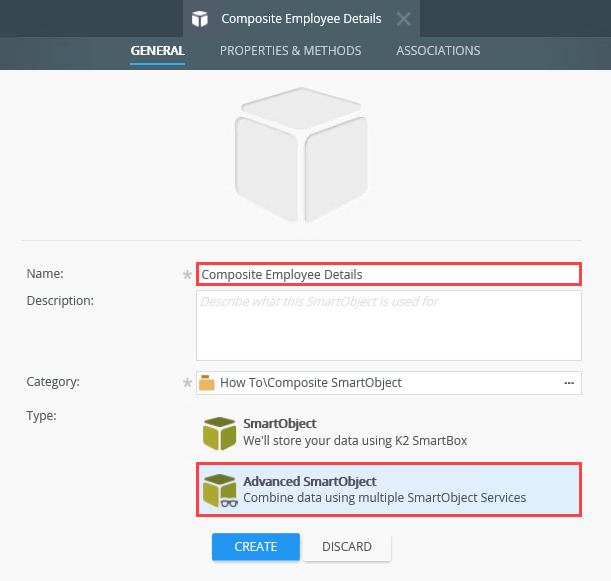
Task: Close the Composite Employee Details tab
Action: [404, 19]
